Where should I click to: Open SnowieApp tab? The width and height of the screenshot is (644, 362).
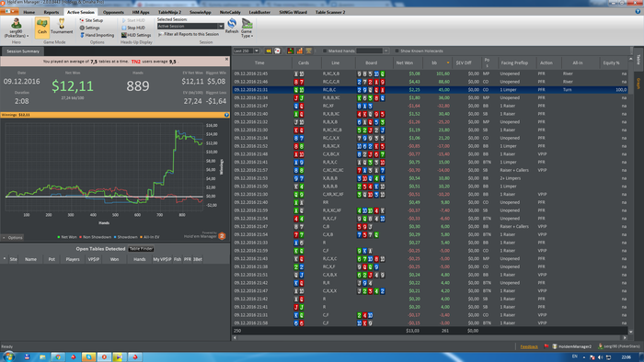[x=201, y=12]
